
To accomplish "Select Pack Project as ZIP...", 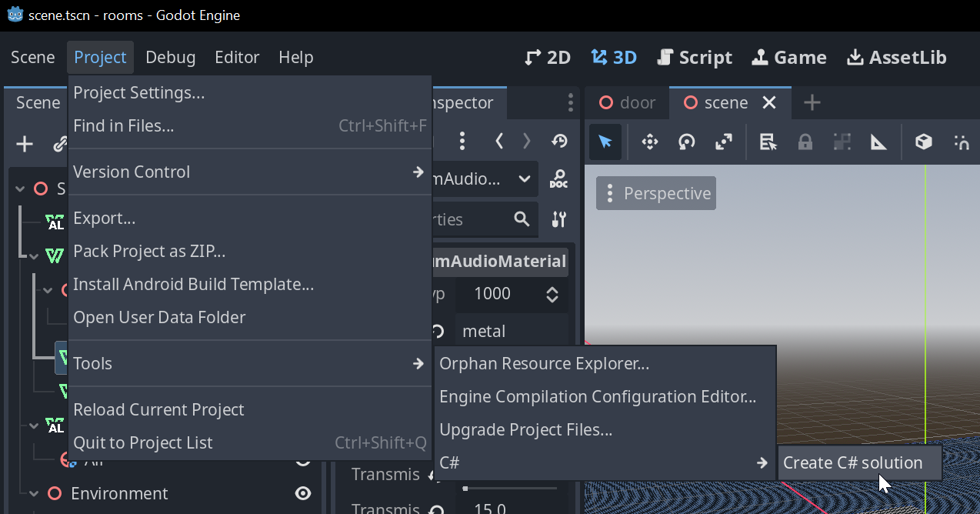I will (x=249, y=252).
